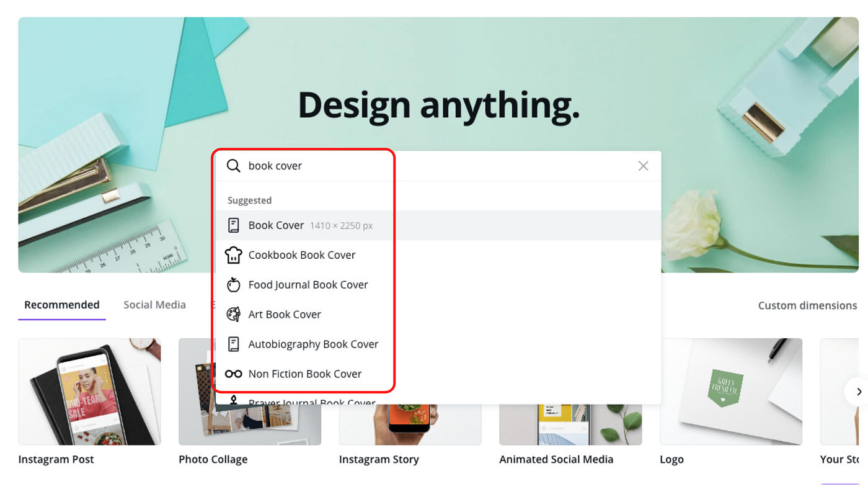Click the glasses Non Fiction icon
The height and width of the screenshot is (489, 868).
[233, 374]
